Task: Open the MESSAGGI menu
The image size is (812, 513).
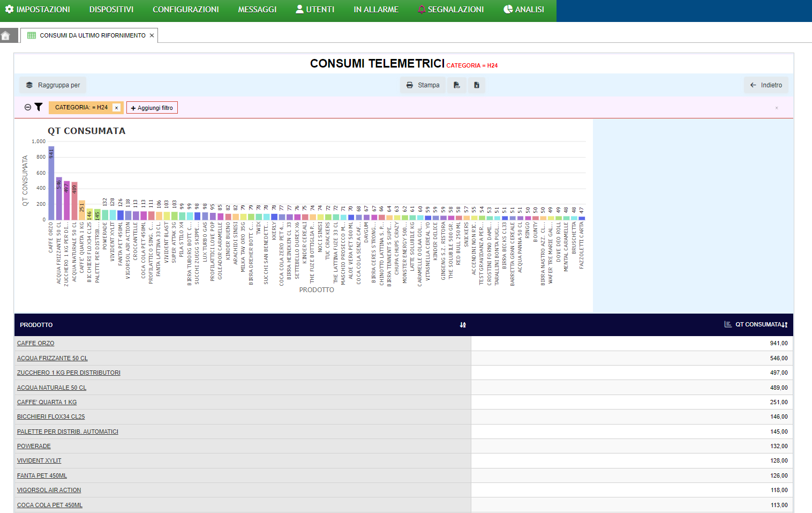Action: pos(257,10)
